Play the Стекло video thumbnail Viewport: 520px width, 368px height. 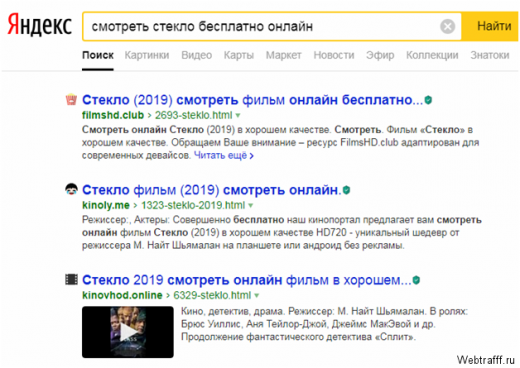point(128,332)
